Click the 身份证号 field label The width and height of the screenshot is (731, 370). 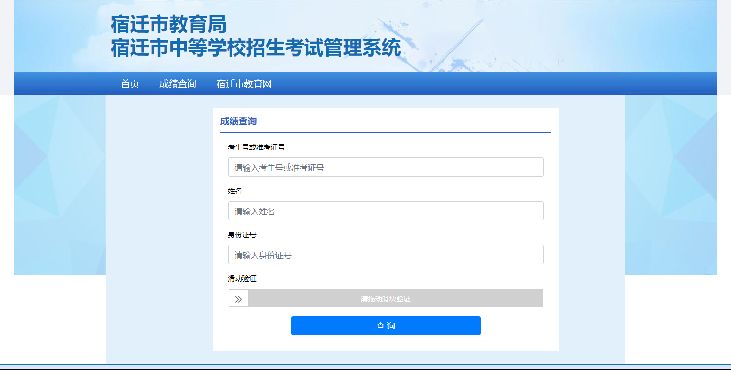(242, 235)
